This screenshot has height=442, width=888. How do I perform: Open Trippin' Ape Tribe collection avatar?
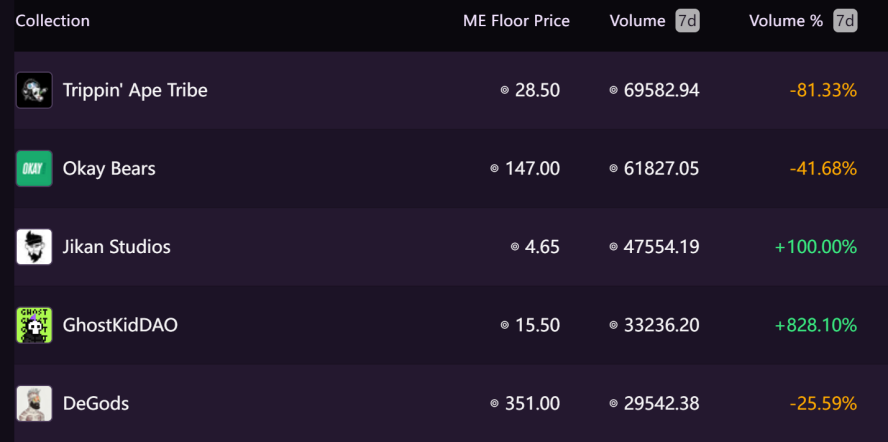click(x=34, y=90)
